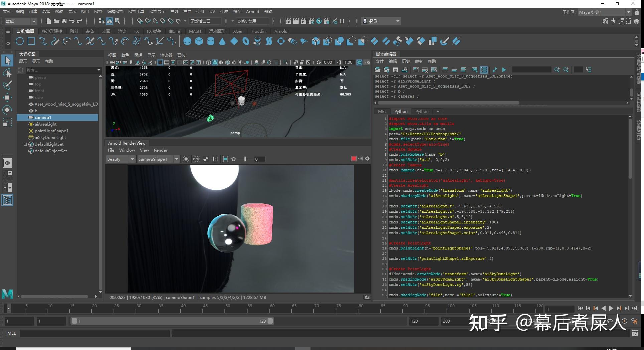This screenshot has width=644, height=350.
Task: Open the Beauty AOV dropdown
Action: tap(132, 159)
